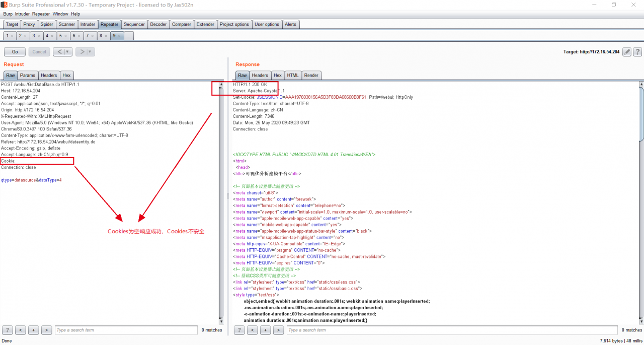The width and height of the screenshot is (644, 345).
Task: Click response search plus options button
Action: (x=266, y=330)
